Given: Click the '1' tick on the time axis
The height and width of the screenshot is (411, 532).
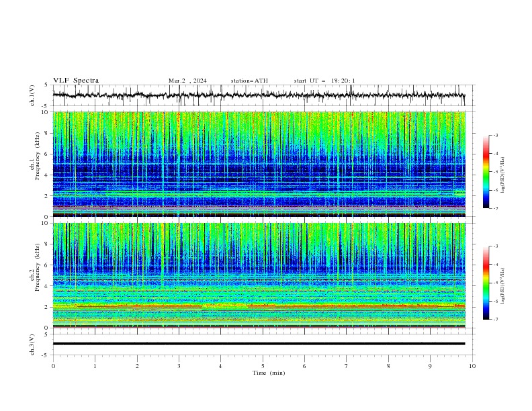Looking at the screenshot, I should (x=95, y=366).
